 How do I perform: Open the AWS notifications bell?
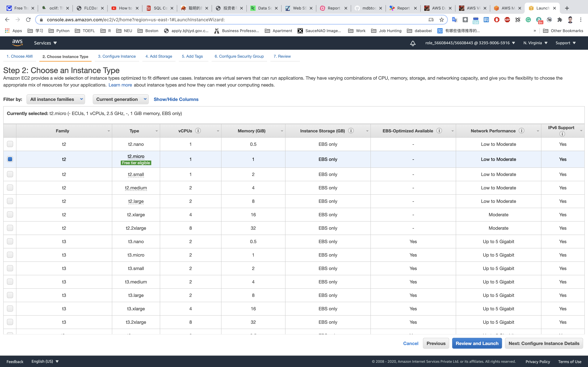(x=413, y=43)
